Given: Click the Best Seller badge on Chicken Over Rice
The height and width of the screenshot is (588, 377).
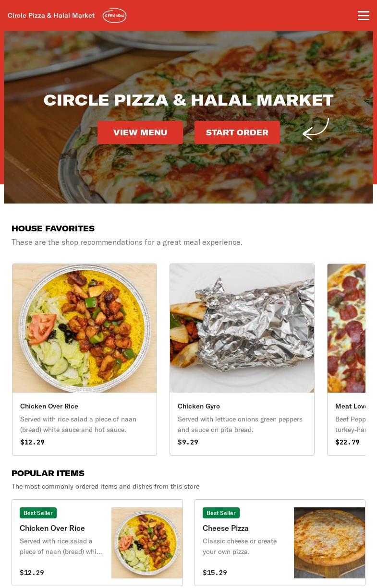Looking at the screenshot, I should click(x=38, y=513).
